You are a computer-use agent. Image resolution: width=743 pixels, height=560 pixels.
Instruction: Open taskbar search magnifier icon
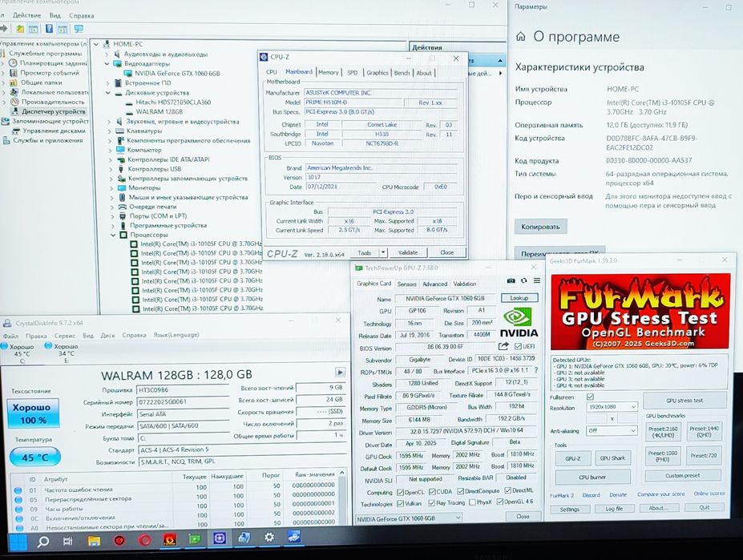point(43,541)
